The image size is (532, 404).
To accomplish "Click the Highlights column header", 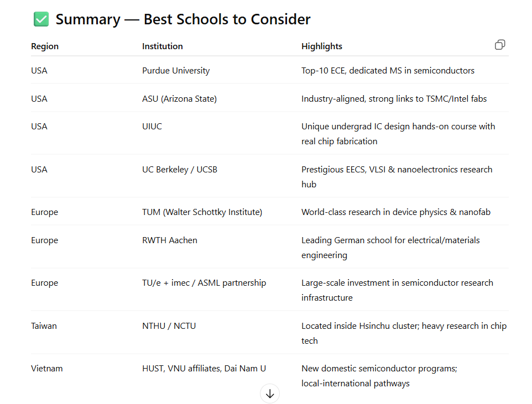I will point(322,46).
